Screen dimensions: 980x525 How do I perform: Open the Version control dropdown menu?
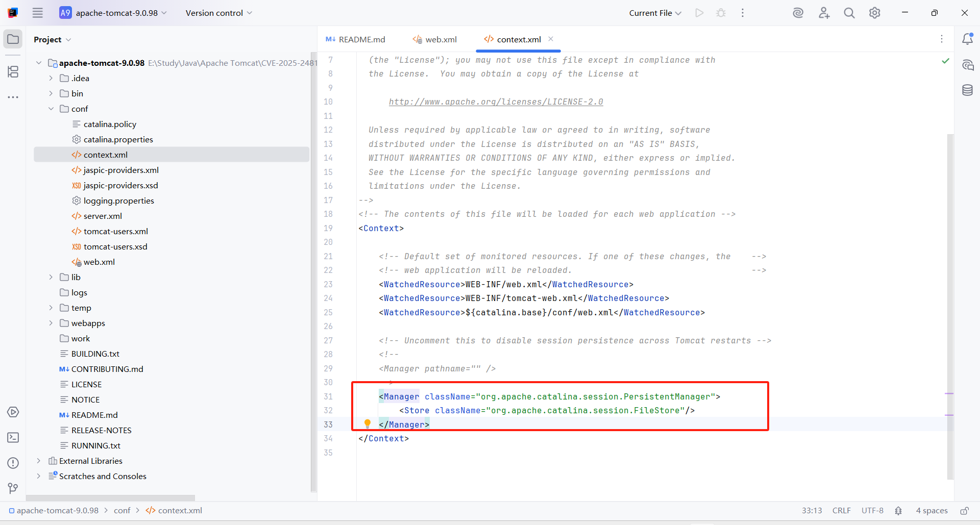(218, 13)
